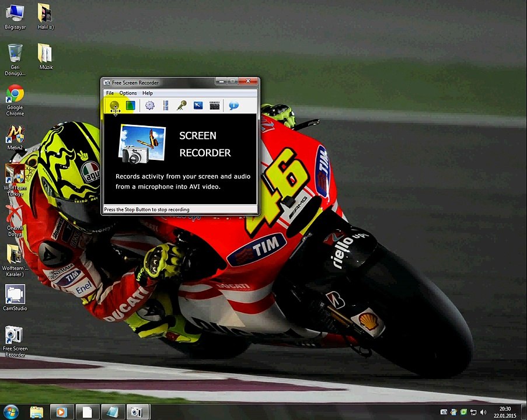Click the green Stop recording button
Screen dimensions: 527x420
click(130, 106)
